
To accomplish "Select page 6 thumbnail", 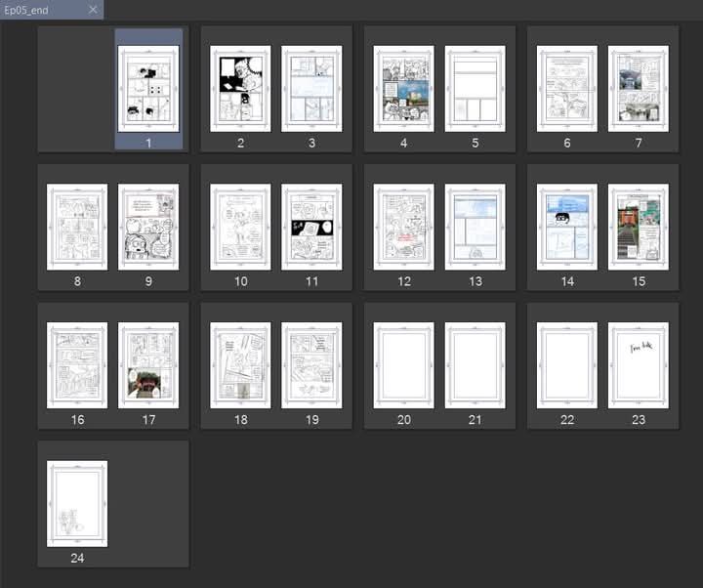I will coord(566,89).
